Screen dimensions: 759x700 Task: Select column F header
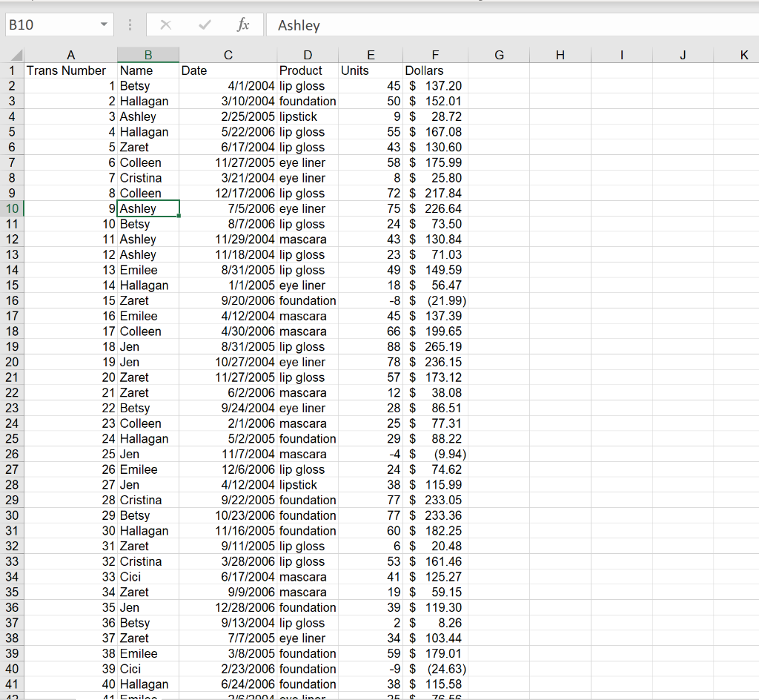pyautogui.click(x=435, y=55)
